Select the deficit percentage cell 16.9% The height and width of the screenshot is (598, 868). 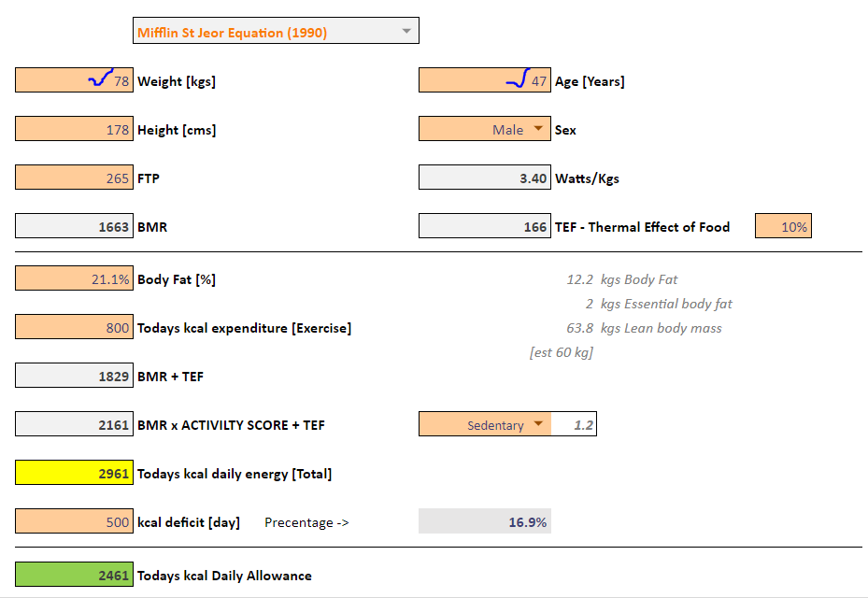point(484,522)
